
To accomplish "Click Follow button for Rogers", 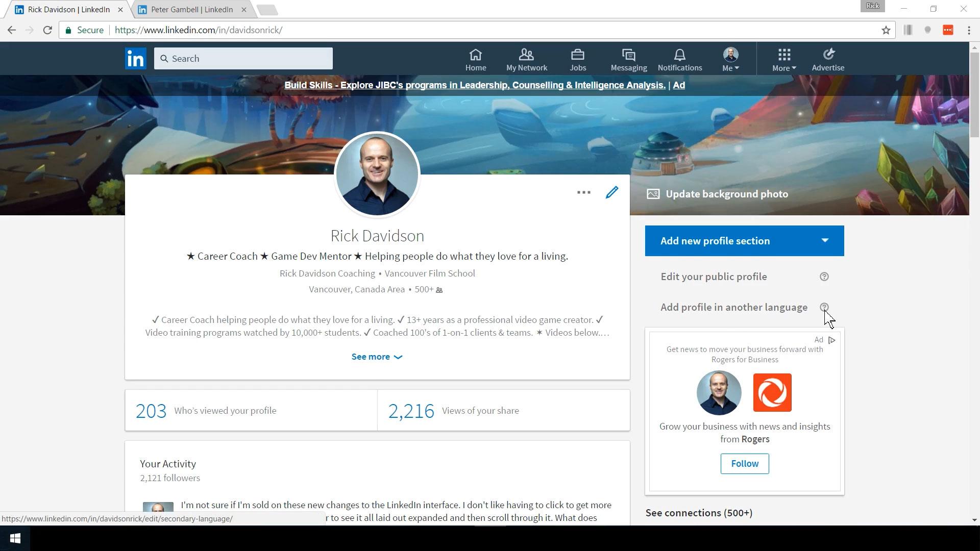I will [744, 464].
